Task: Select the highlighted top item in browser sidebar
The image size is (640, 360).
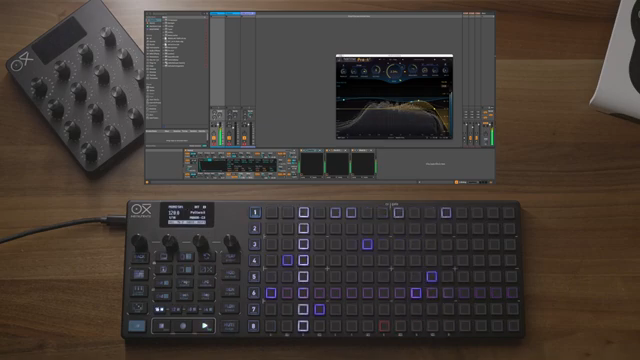Action: coord(154,20)
